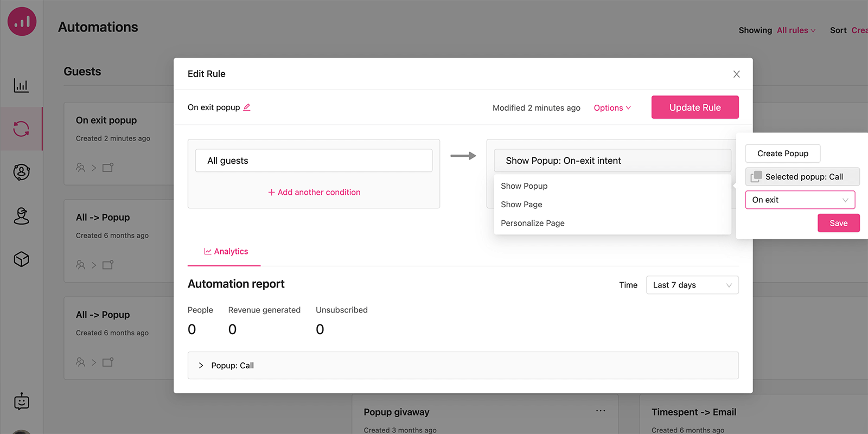Click Add another condition link
The image size is (868, 434).
pyautogui.click(x=314, y=193)
